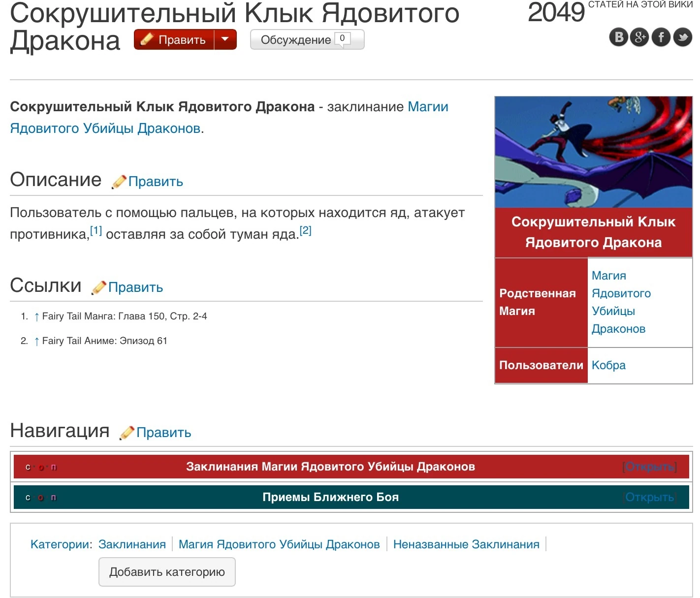Image resolution: width=700 pixels, height=598 pixels.
Task: Share the page on VKontakte
Action: pos(619,37)
